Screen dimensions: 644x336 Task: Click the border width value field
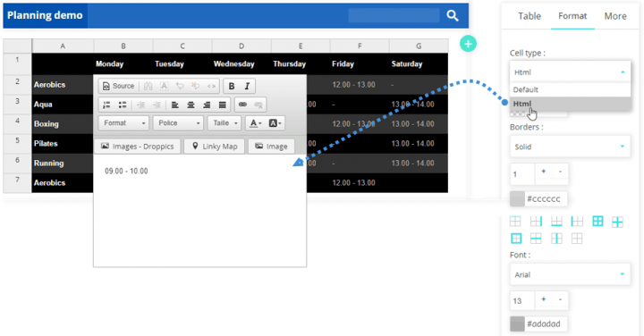(x=522, y=174)
